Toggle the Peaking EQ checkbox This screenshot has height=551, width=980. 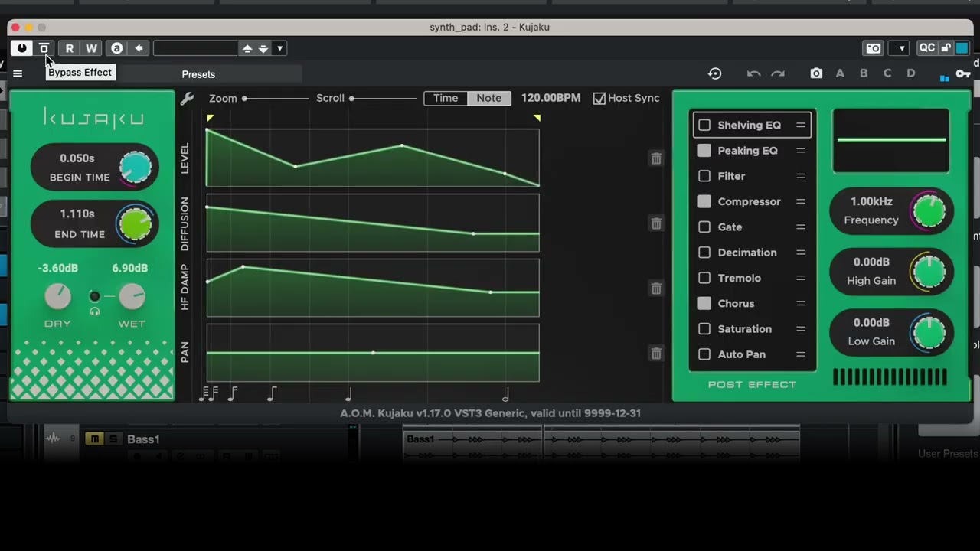pyautogui.click(x=704, y=151)
